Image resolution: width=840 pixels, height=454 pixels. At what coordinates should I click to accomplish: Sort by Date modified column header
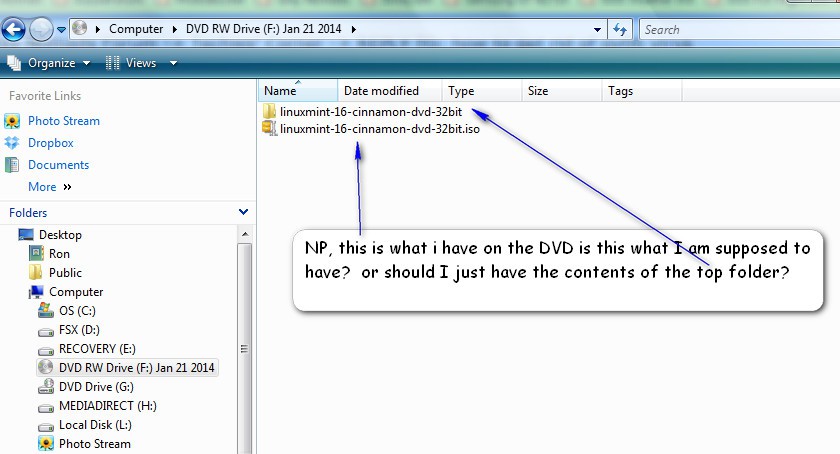pyautogui.click(x=381, y=91)
